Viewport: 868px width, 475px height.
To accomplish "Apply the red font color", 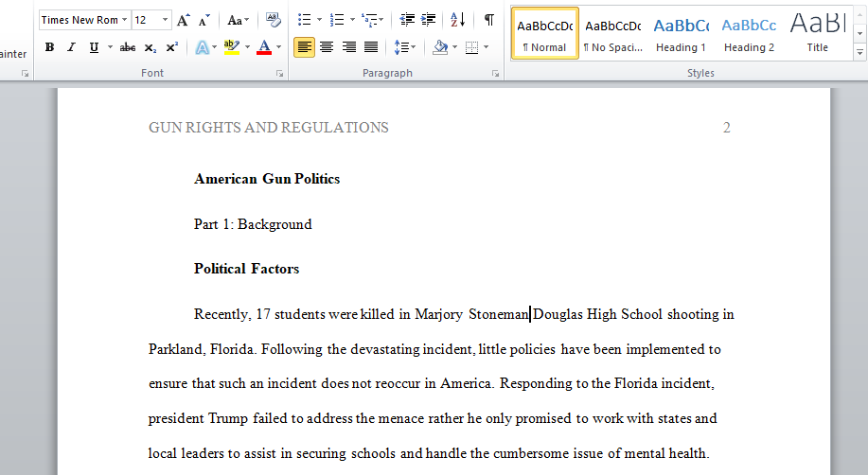I will [x=264, y=47].
